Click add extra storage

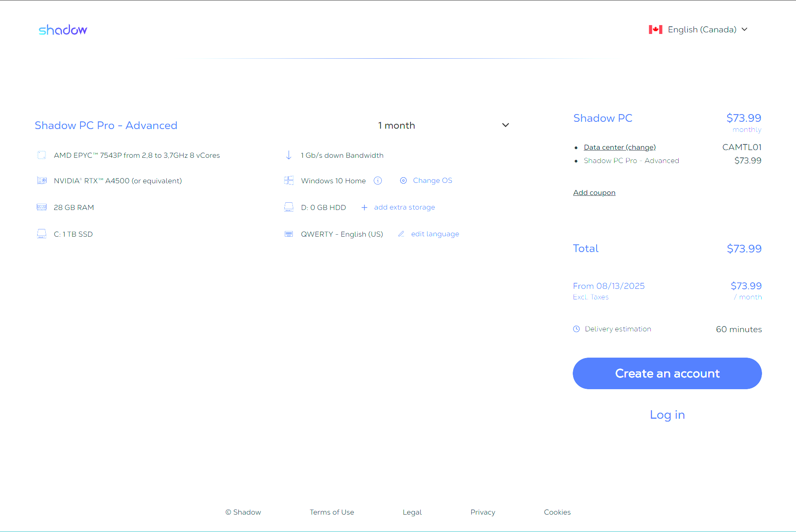(404, 208)
